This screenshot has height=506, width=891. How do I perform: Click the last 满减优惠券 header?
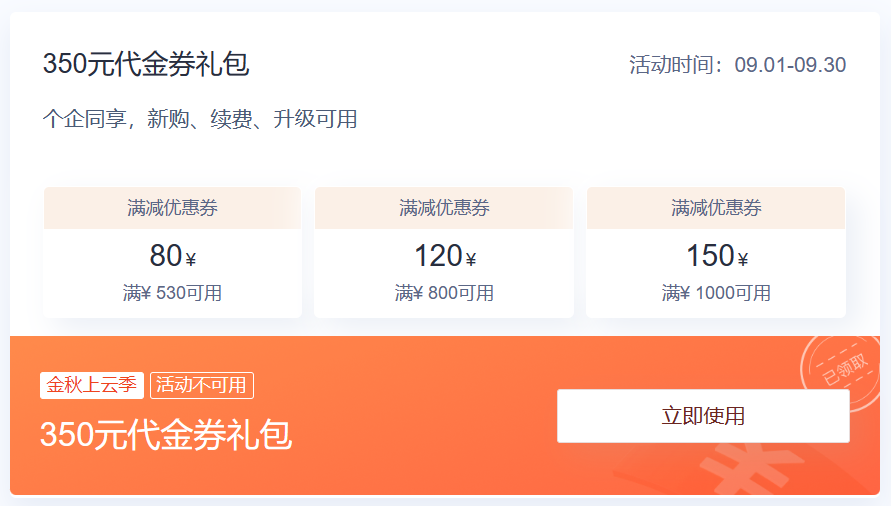[x=716, y=208]
